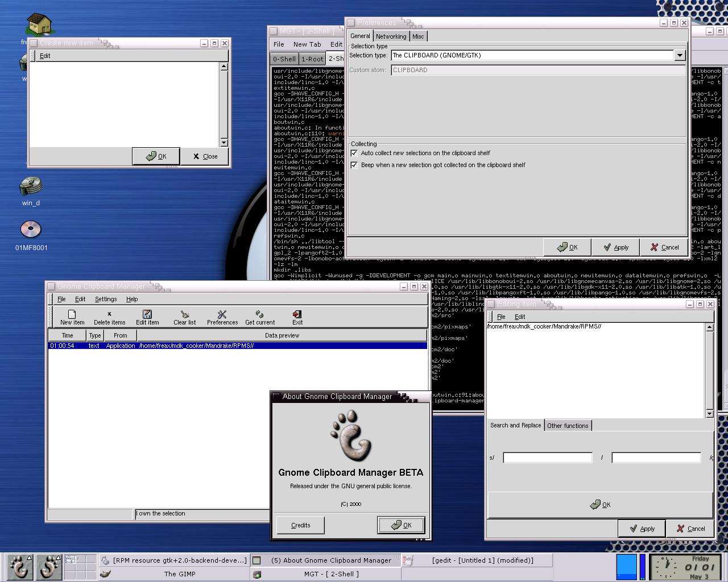728x582 pixels.
Task: Open the Edit item tool from the toolbar
Action: [147, 317]
